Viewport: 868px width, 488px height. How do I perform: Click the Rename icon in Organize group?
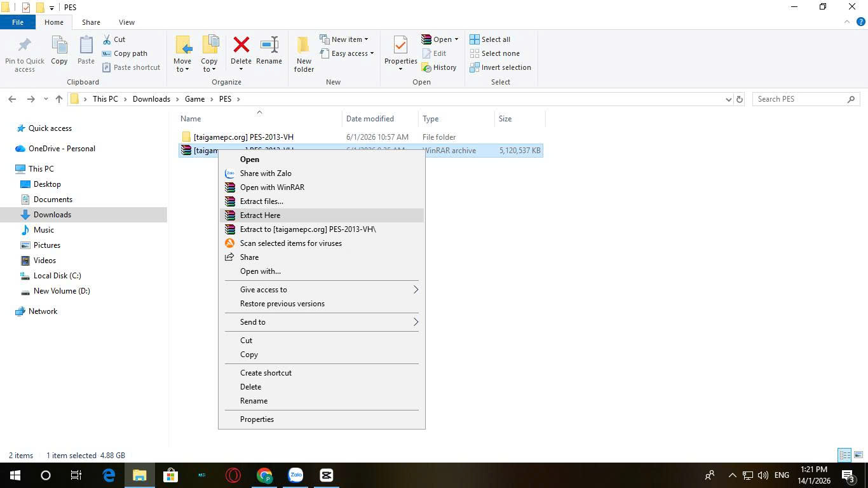(269, 46)
